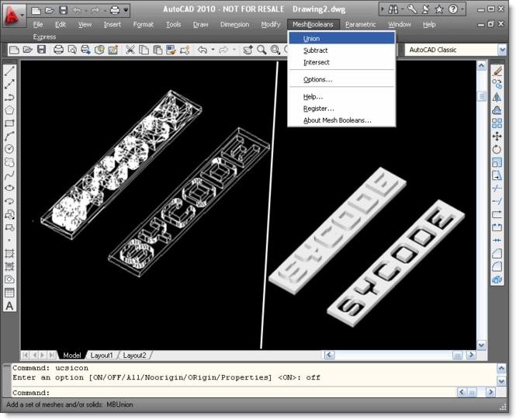The height and width of the screenshot is (420, 516).
Task: Choose Subtract from the MeshBooleans menu
Action: point(341,50)
